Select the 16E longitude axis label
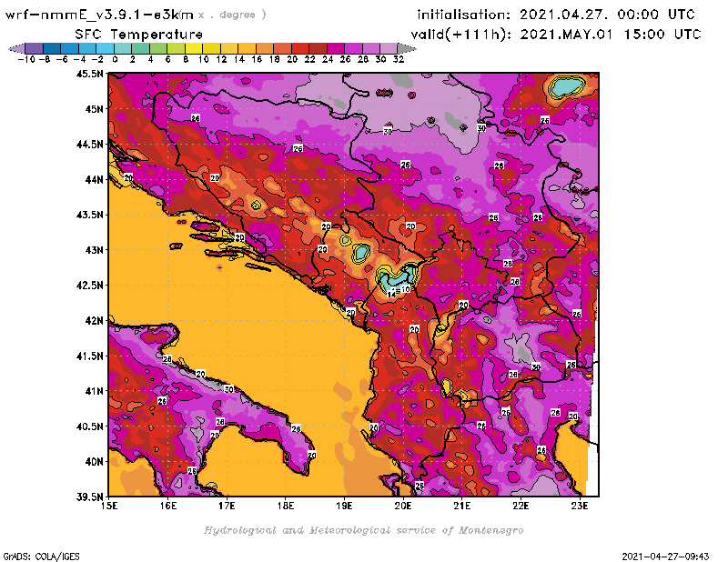 point(168,506)
